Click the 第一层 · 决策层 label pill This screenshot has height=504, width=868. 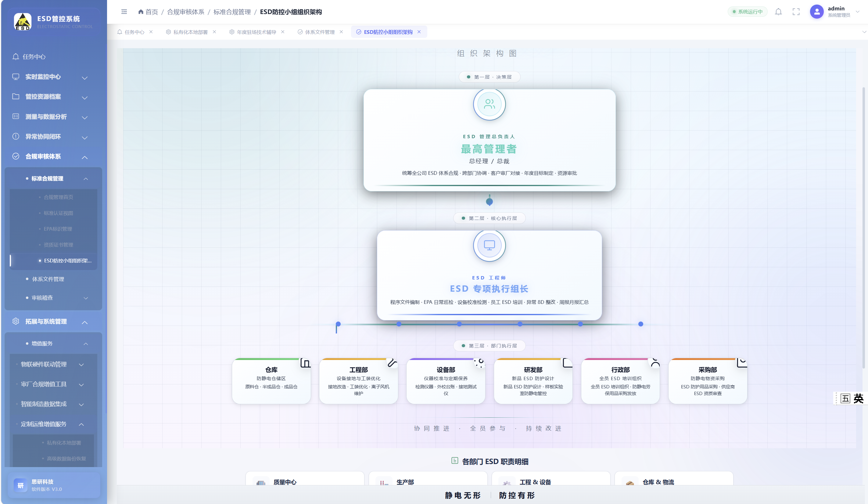pos(489,77)
